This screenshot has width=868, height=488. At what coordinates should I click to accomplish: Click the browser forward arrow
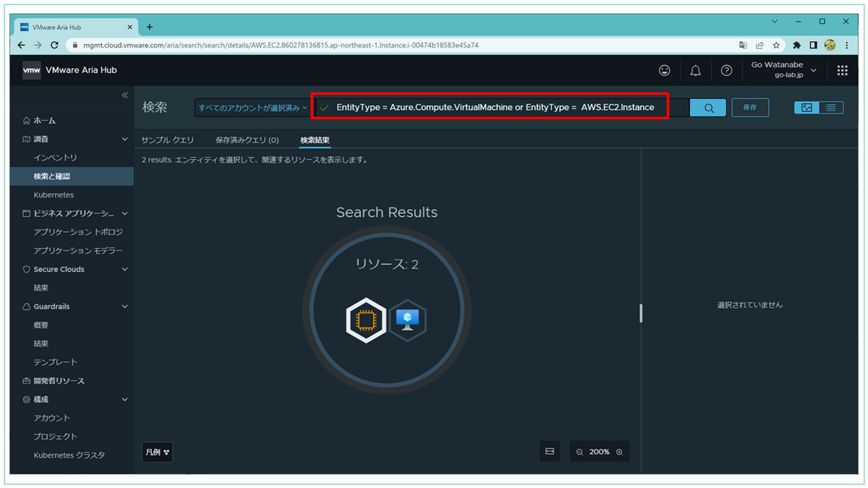click(38, 45)
